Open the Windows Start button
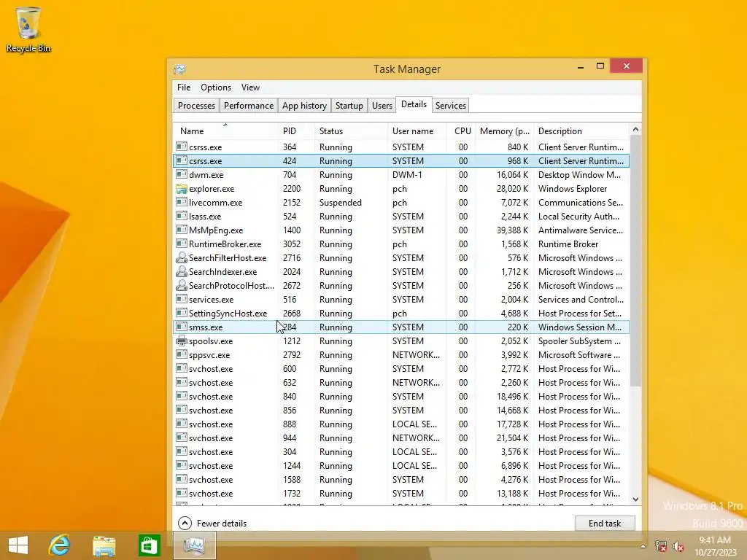The height and width of the screenshot is (560, 747). click(x=18, y=545)
